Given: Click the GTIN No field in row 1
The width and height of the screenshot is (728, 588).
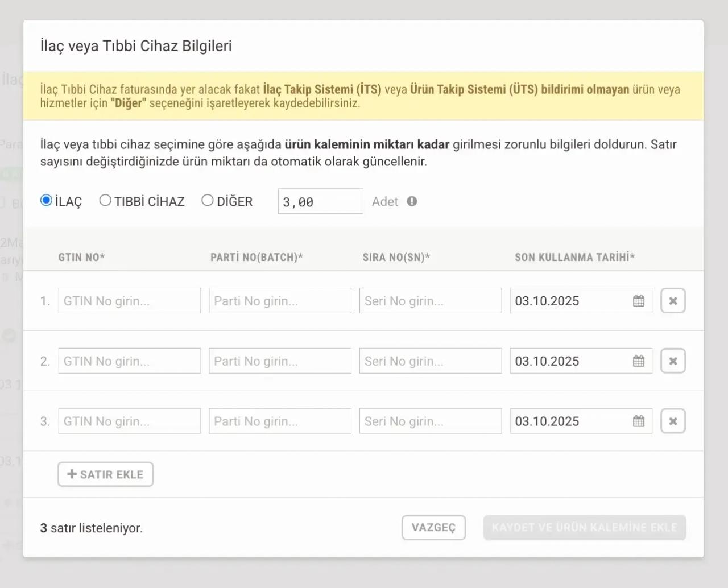Looking at the screenshot, I should [x=130, y=301].
